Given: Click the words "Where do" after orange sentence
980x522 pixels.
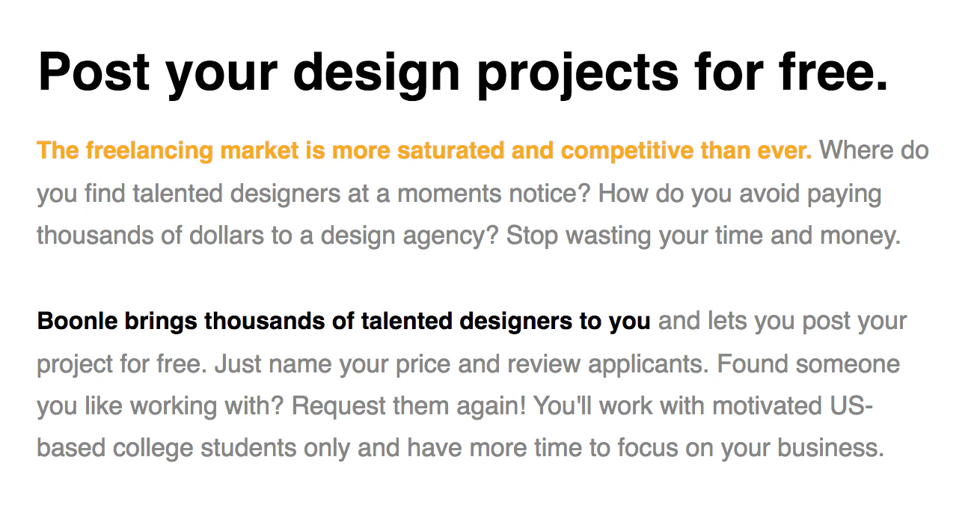Looking at the screenshot, I should point(874,150).
